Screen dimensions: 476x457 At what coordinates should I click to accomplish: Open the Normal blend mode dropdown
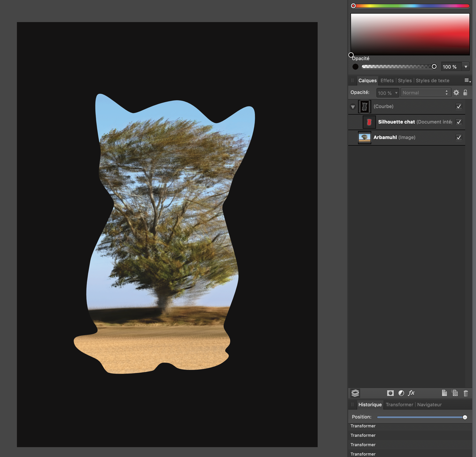click(425, 93)
